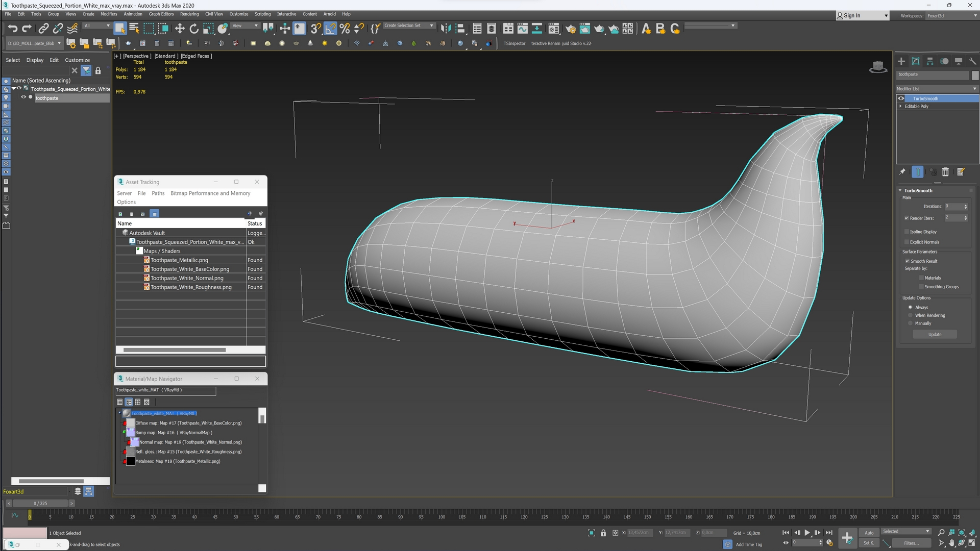The height and width of the screenshot is (551, 980).
Task: Open the Selected key filter dropdown
Action: [x=906, y=532]
